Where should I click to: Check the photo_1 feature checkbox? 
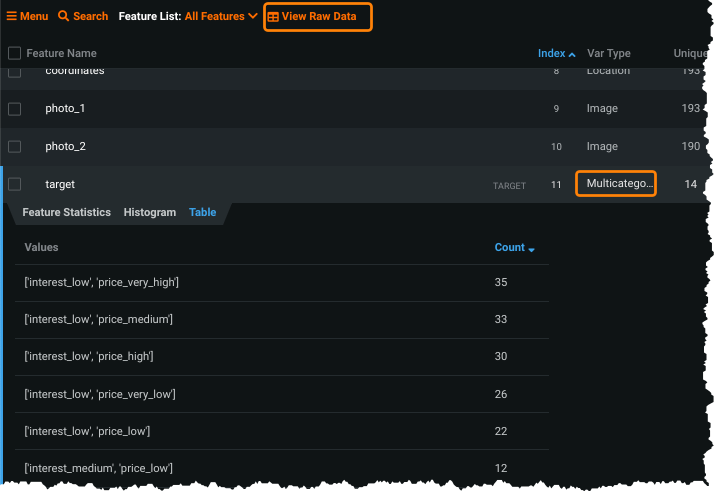point(14,108)
